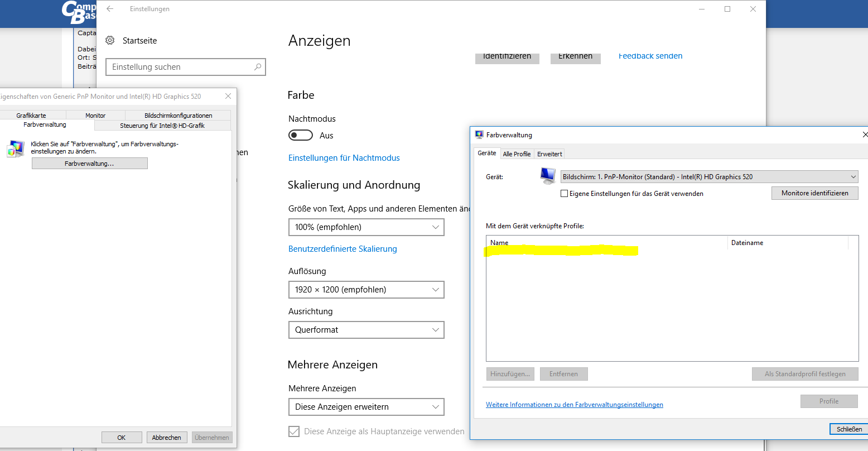This screenshot has height=451, width=868.
Task: Click the Farbverwaltung window title icon
Action: tap(479, 135)
